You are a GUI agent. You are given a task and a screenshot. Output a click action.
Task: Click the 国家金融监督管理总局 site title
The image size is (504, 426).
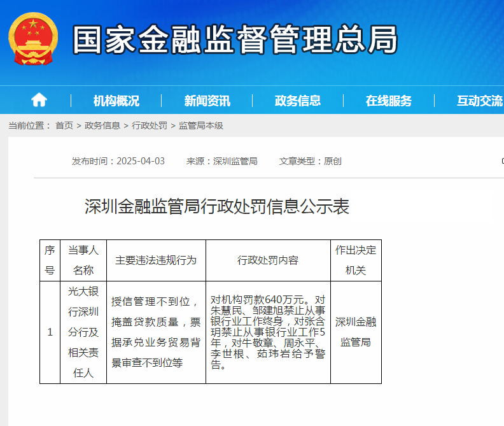tap(234, 39)
